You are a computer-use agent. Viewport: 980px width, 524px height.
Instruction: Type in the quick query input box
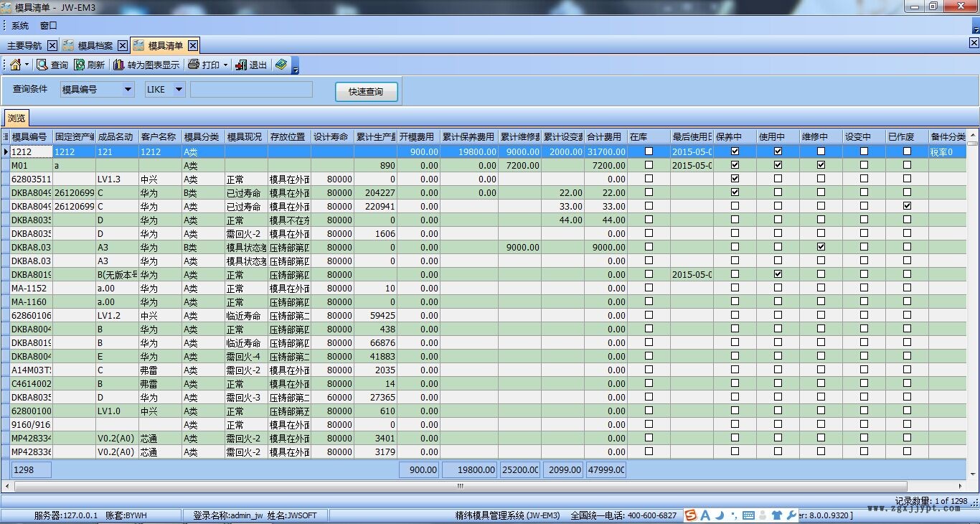251,88
